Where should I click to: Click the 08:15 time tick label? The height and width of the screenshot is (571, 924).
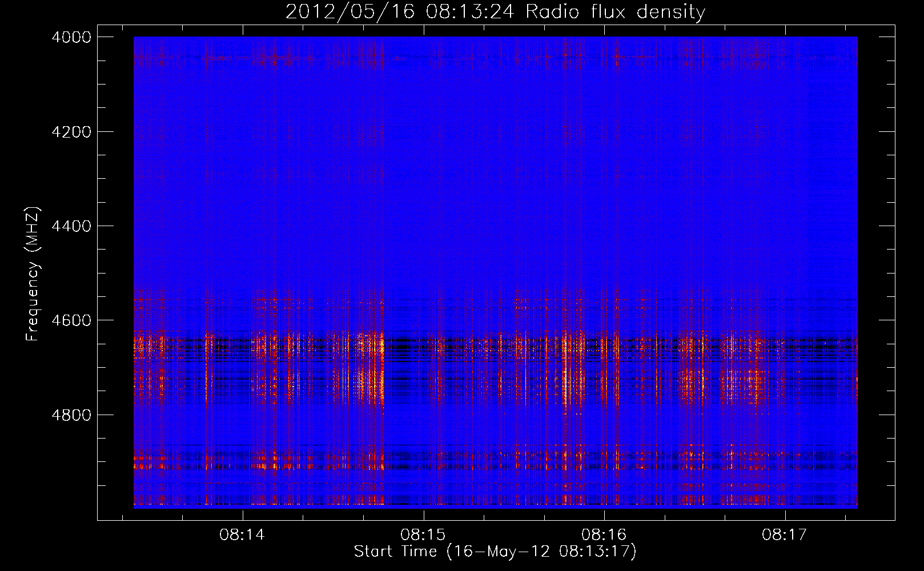coord(423,535)
